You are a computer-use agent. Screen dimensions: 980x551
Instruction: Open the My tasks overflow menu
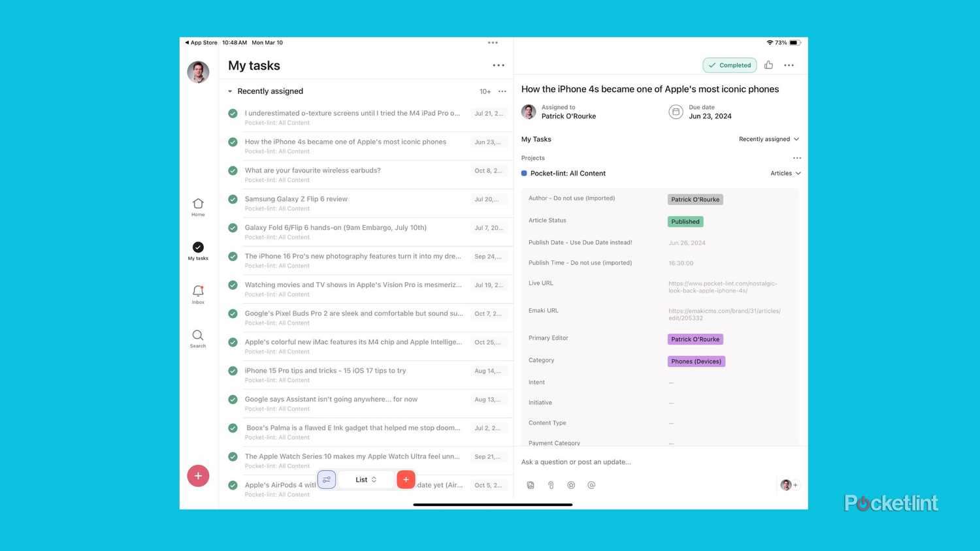(x=498, y=65)
